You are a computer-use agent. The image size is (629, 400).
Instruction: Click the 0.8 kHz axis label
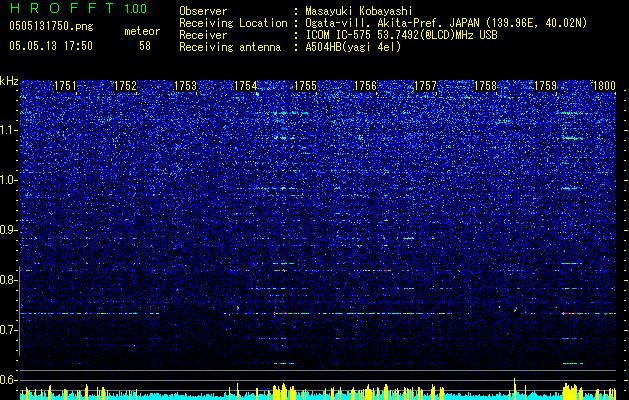(x=9, y=280)
